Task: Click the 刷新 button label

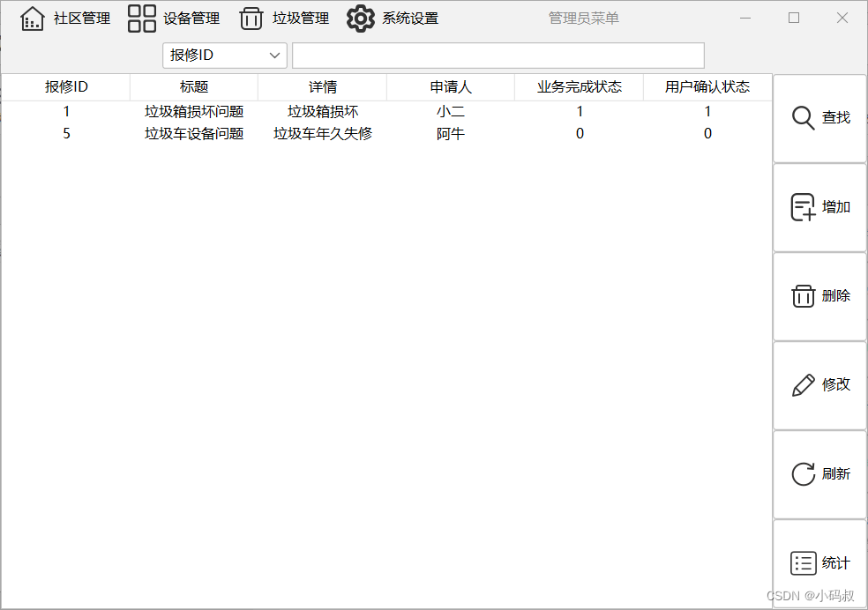Action: pyautogui.click(x=836, y=474)
